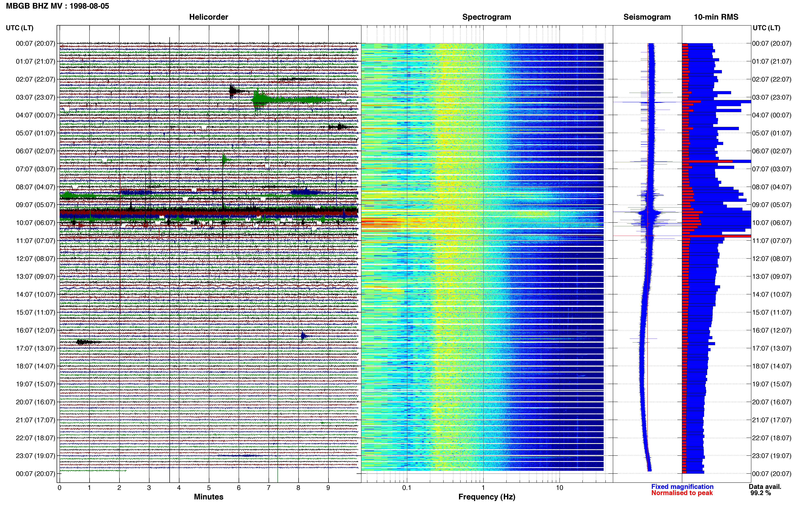
Task: Click right time label '19:07 (15:07)'
Action: pos(771,384)
